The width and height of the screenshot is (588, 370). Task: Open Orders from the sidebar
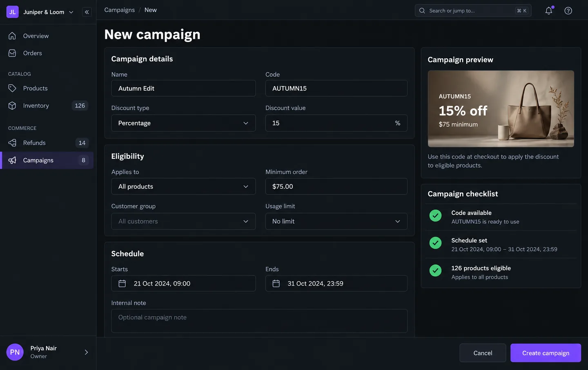(x=48, y=53)
